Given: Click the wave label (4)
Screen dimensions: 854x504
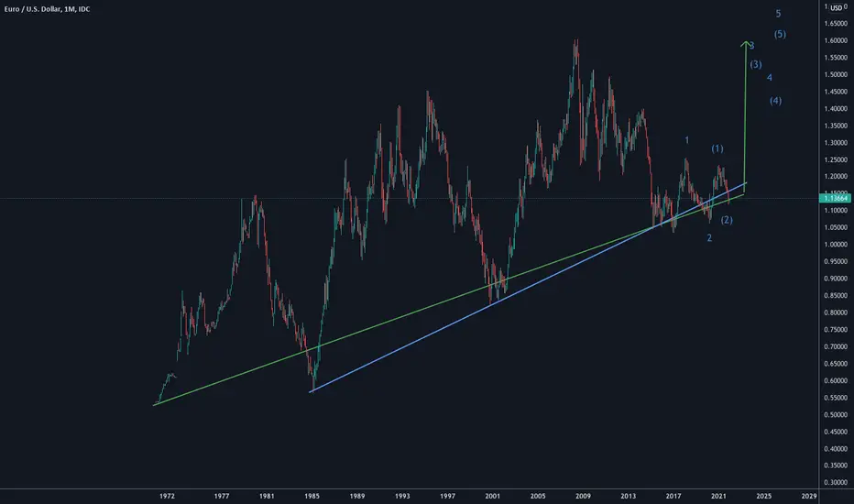Looking at the screenshot, I should [775, 101].
